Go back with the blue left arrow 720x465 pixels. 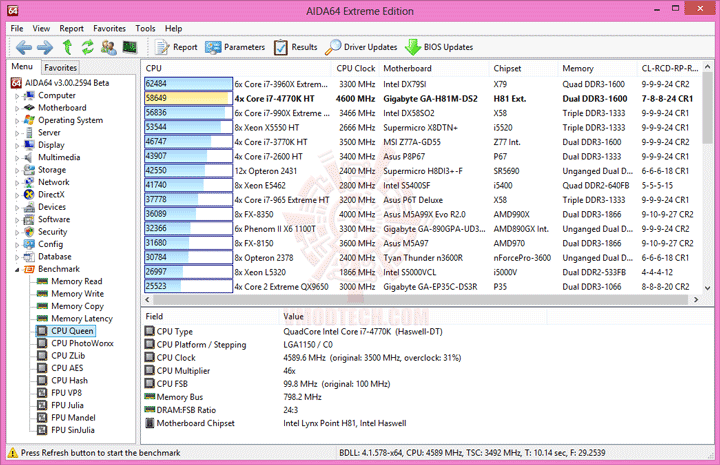click(x=23, y=47)
